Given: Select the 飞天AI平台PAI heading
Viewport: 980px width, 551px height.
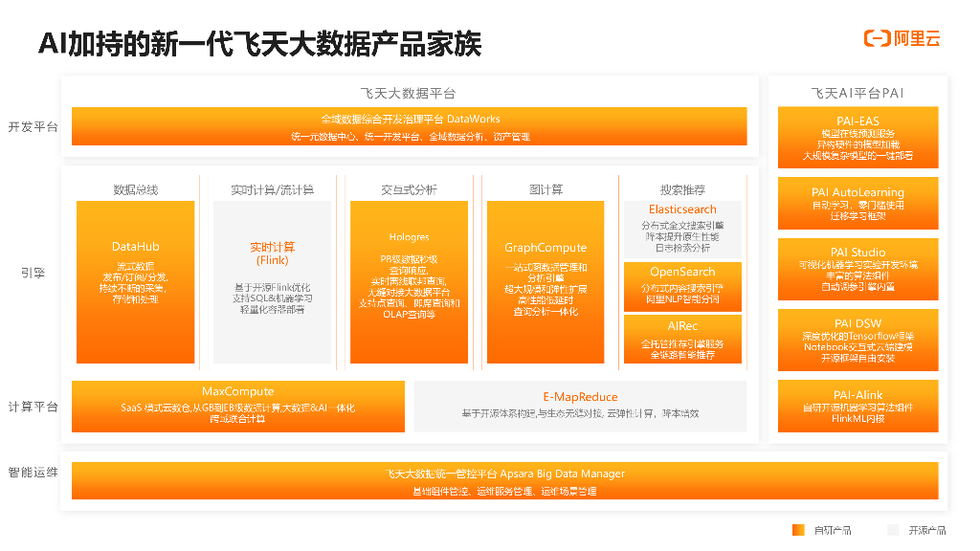Looking at the screenshot, I should point(857,93).
